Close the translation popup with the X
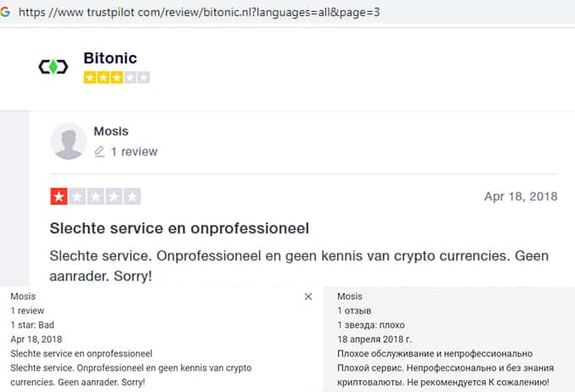 308,297
